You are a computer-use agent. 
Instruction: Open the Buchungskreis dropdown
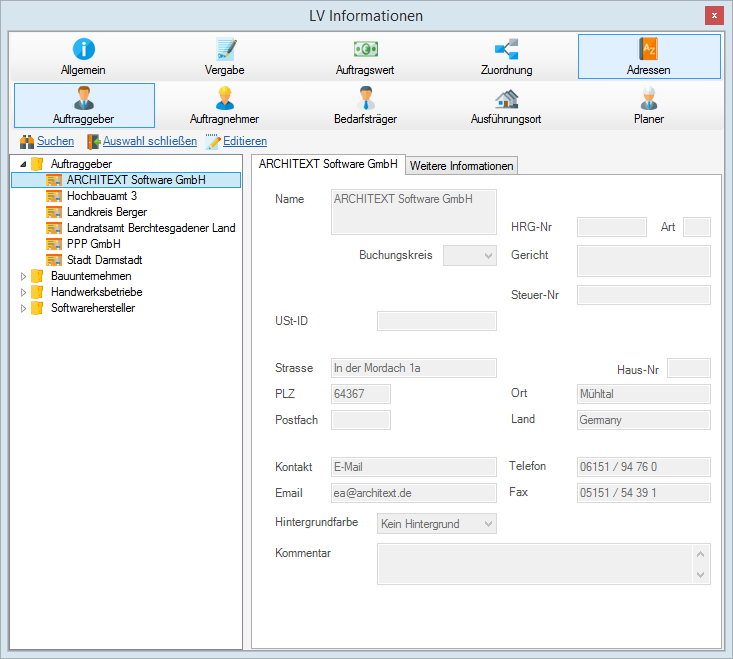point(470,256)
